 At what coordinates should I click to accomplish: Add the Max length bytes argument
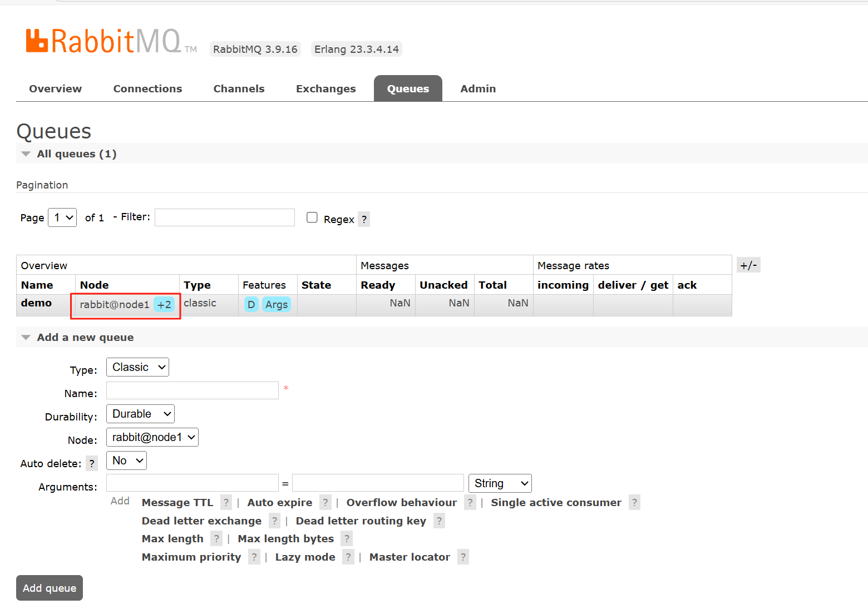[x=286, y=538]
